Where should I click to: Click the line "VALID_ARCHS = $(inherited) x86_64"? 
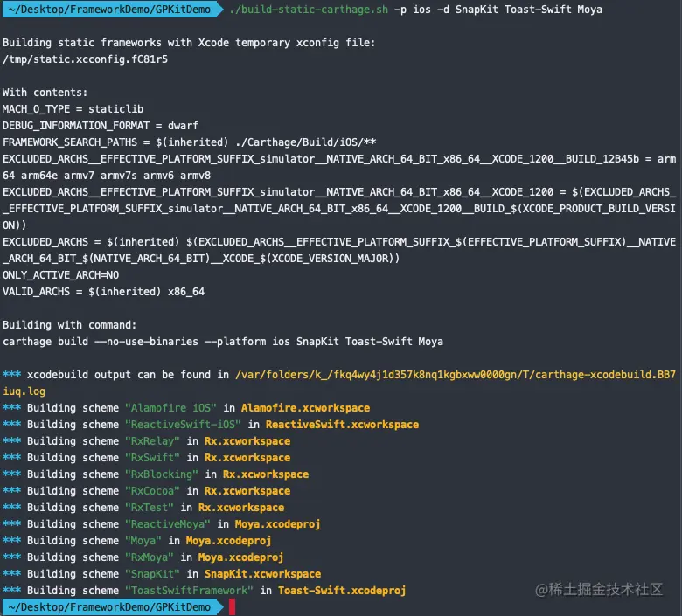(103, 291)
